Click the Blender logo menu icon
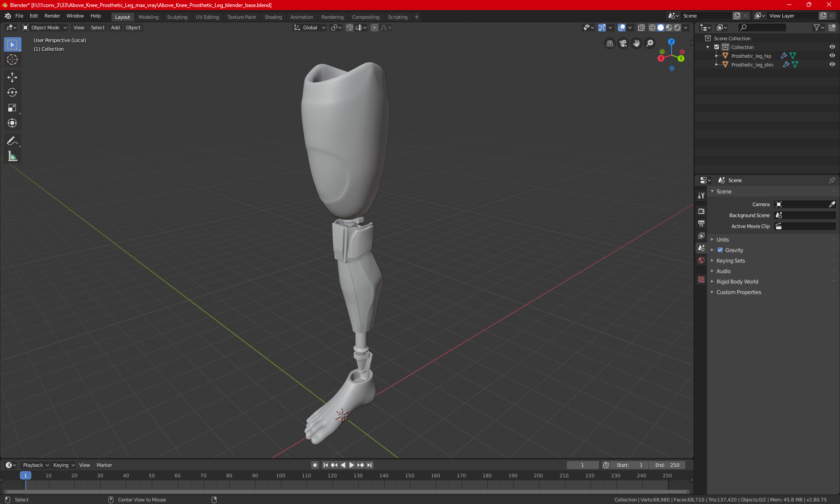 tap(8, 16)
